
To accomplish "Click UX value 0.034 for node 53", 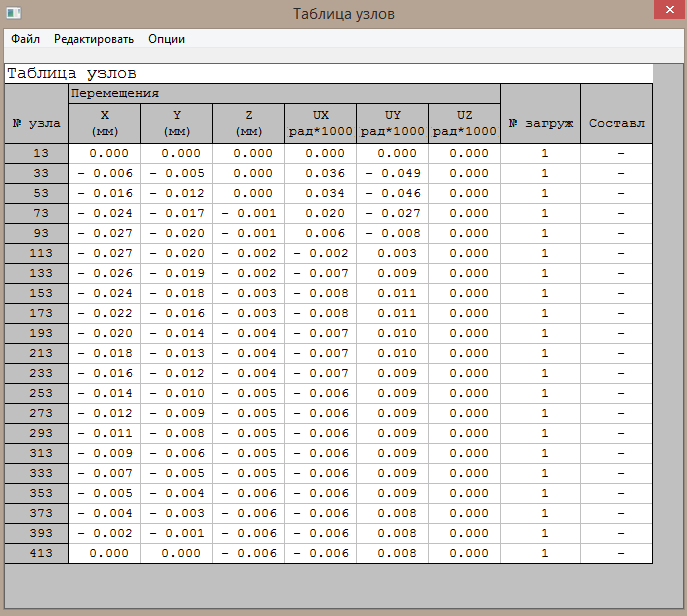I will (321, 193).
